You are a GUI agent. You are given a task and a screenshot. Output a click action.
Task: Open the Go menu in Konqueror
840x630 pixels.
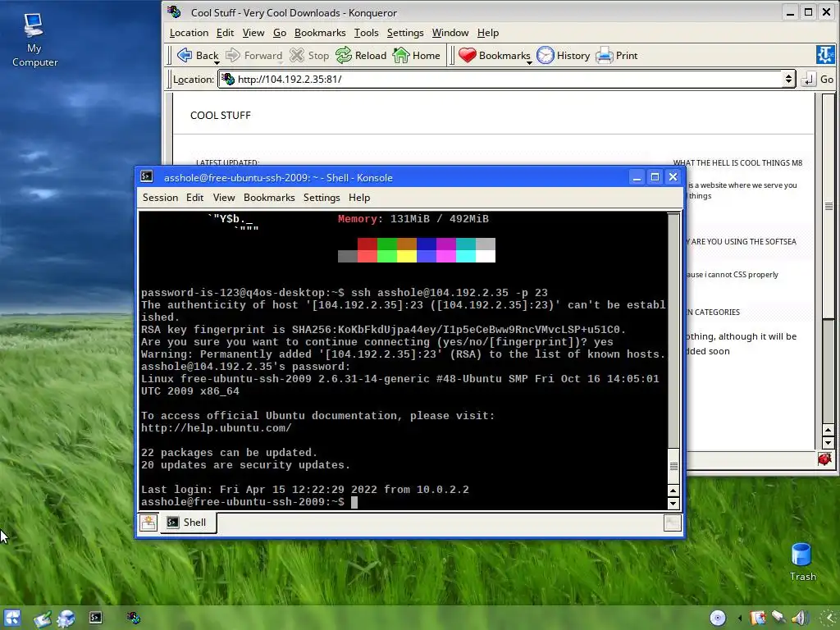click(280, 33)
